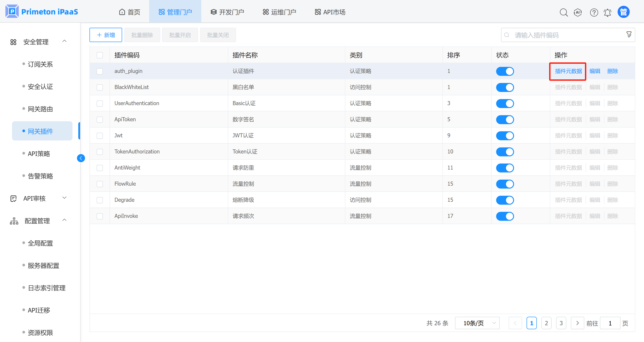Screen dimensions: 644x342
Task: Click the 新增 button
Action: click(106, 35)
